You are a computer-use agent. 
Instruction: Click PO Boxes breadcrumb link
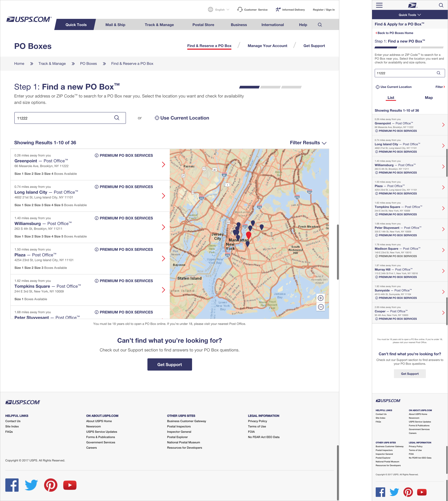(88, 63)
